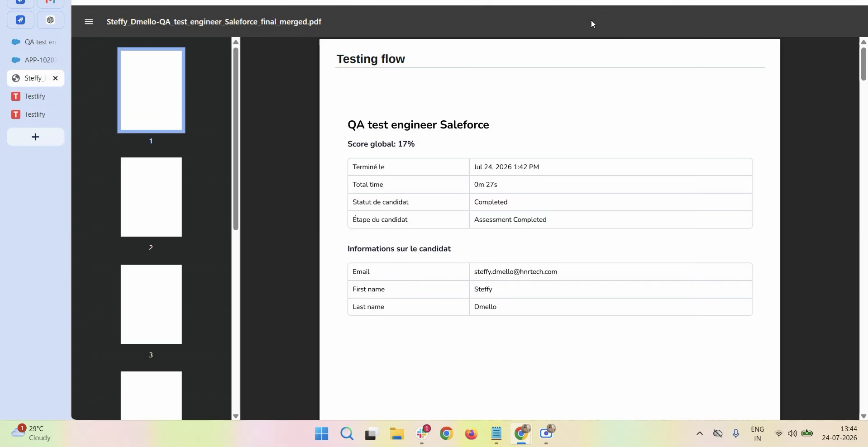
Task: Switch to the second Testlify tab
Action: (35, 114)
